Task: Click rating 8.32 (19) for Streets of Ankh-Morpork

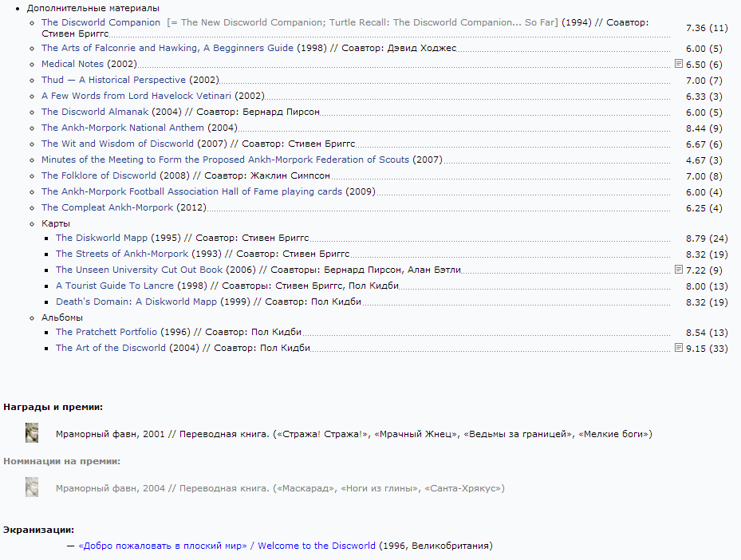Action: [707, 254]
